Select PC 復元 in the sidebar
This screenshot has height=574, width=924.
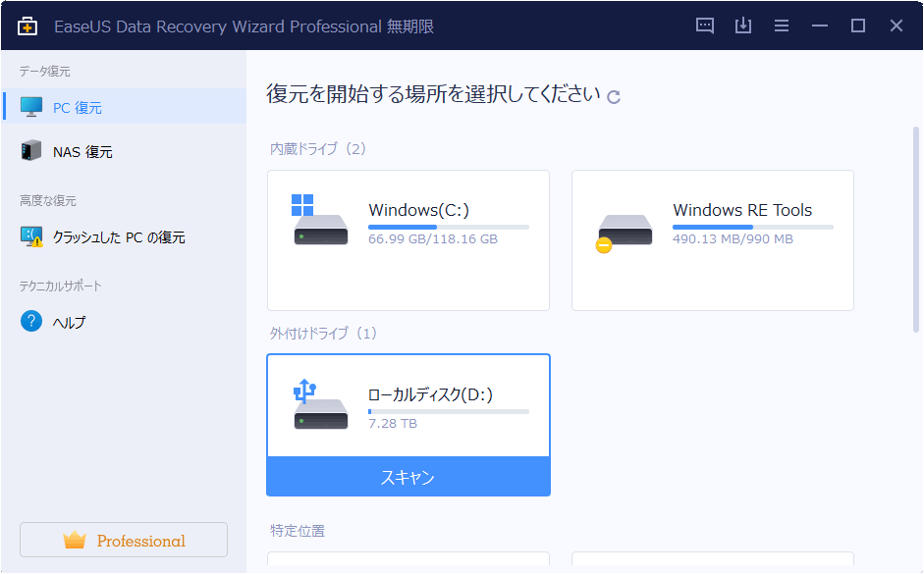click(x=124, y=107)
